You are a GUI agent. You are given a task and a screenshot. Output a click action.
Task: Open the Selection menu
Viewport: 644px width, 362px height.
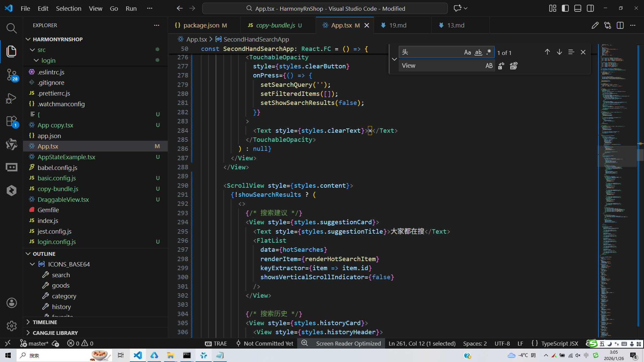[x=68, y=8]
